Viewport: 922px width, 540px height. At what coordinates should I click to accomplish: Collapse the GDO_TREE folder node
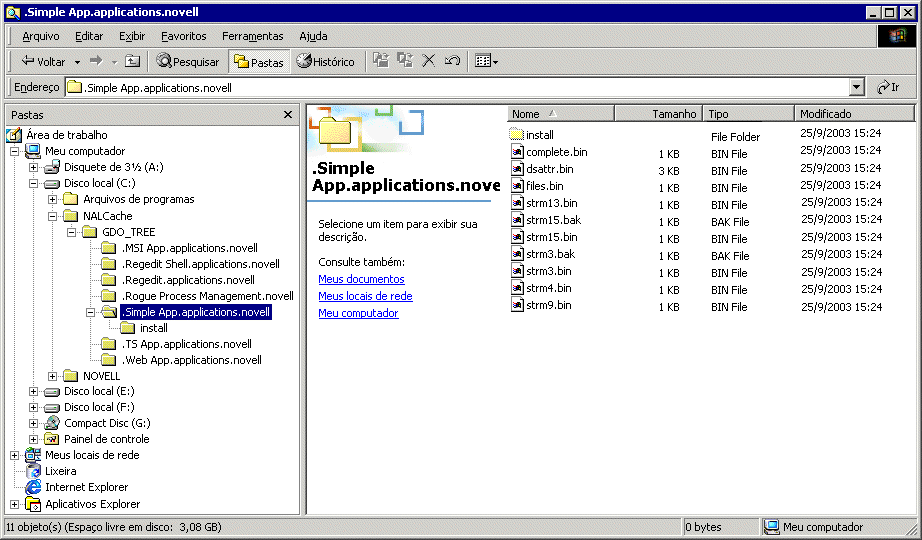pos(71,232)
